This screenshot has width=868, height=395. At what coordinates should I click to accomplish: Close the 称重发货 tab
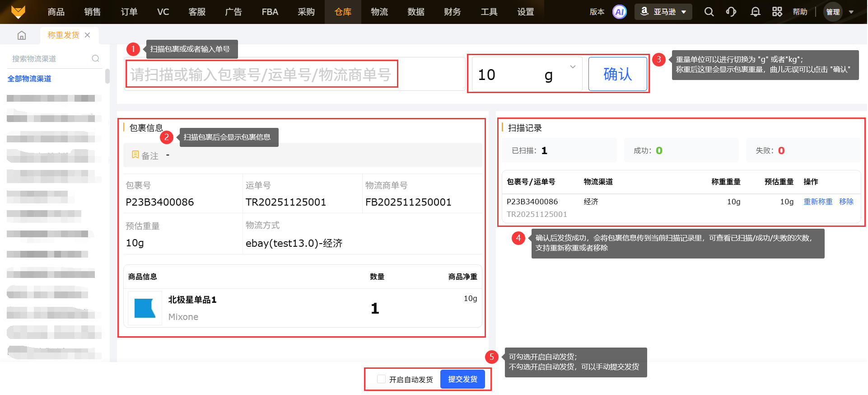click(x=88, y=35)
